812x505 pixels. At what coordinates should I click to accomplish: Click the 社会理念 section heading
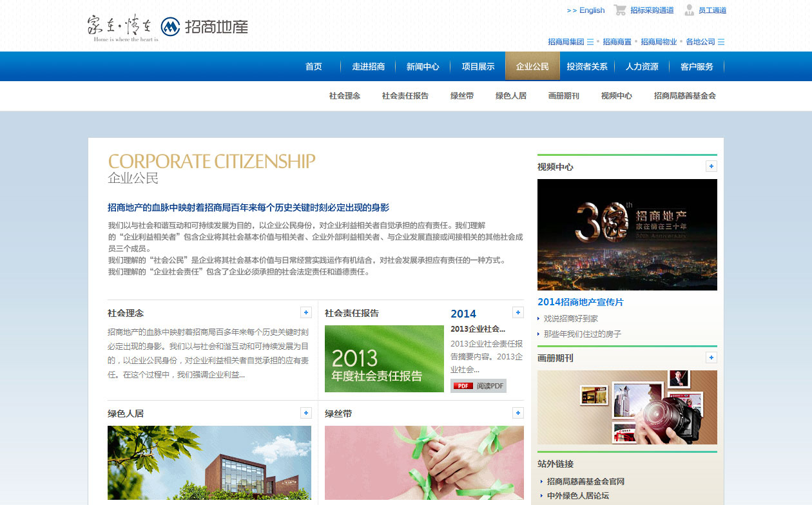click(126, 313)
